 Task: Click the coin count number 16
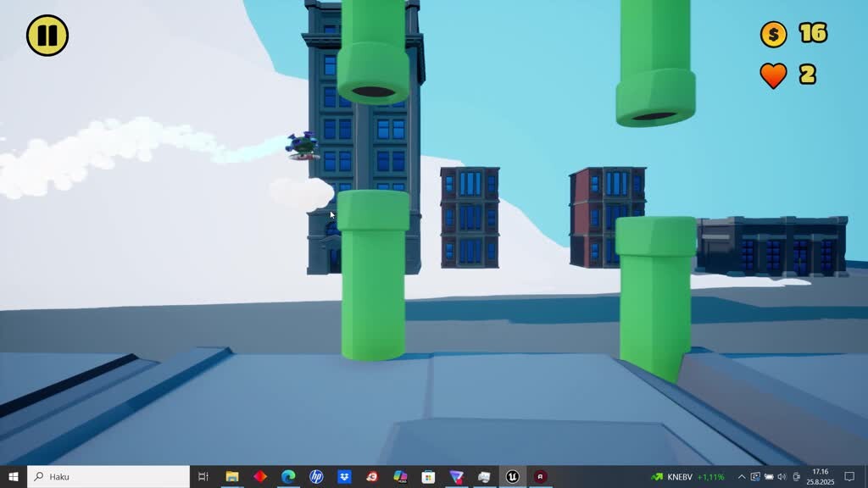point(812,33)
